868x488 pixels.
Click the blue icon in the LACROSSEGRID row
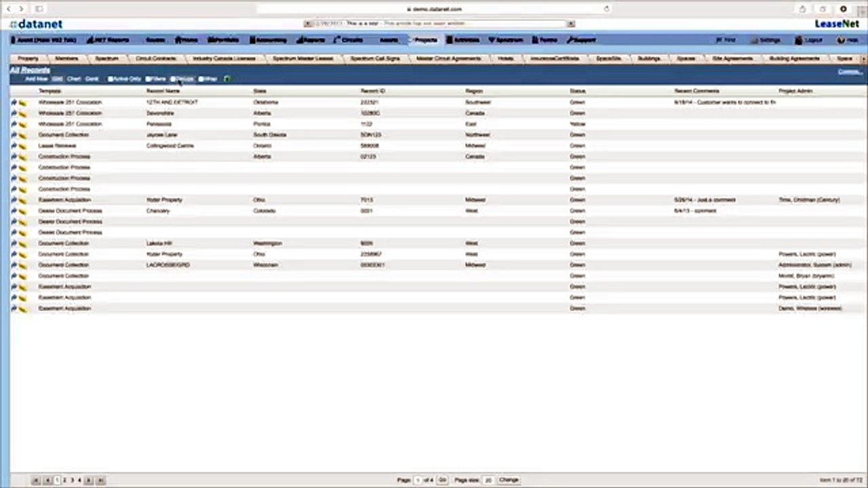click(14, 265)
